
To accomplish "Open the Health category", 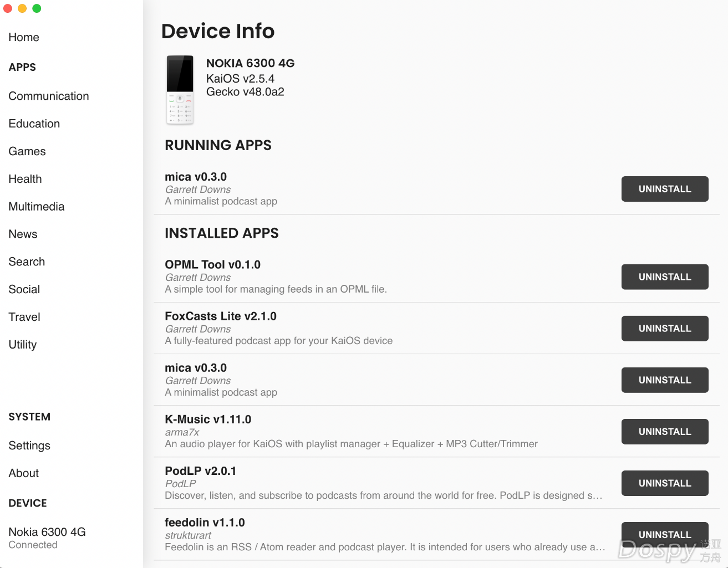I will pos(25,179).
